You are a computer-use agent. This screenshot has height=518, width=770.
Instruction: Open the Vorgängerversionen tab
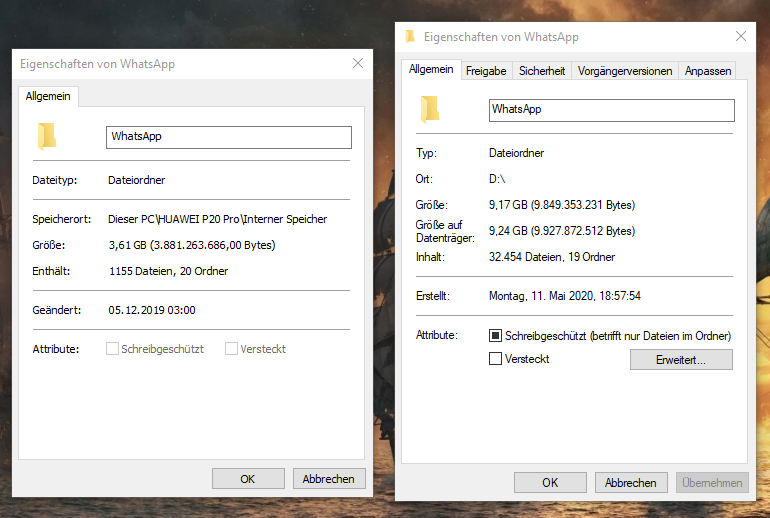pos(625,71)
